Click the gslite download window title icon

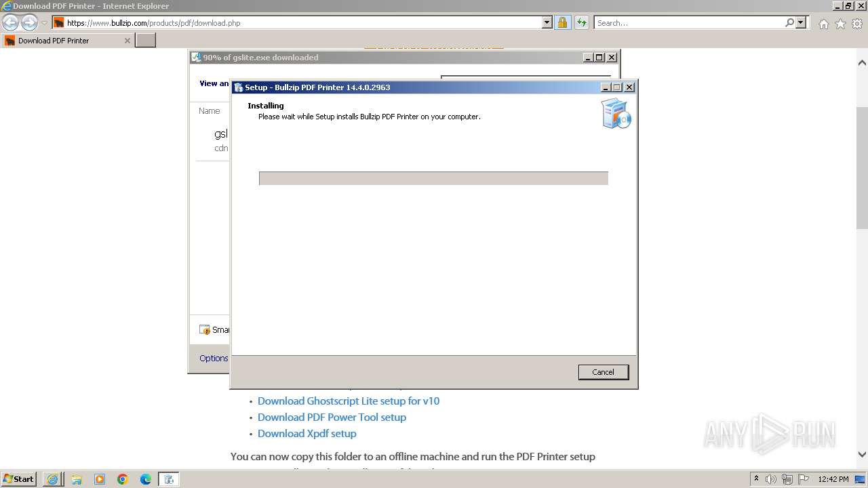point(196,58)
